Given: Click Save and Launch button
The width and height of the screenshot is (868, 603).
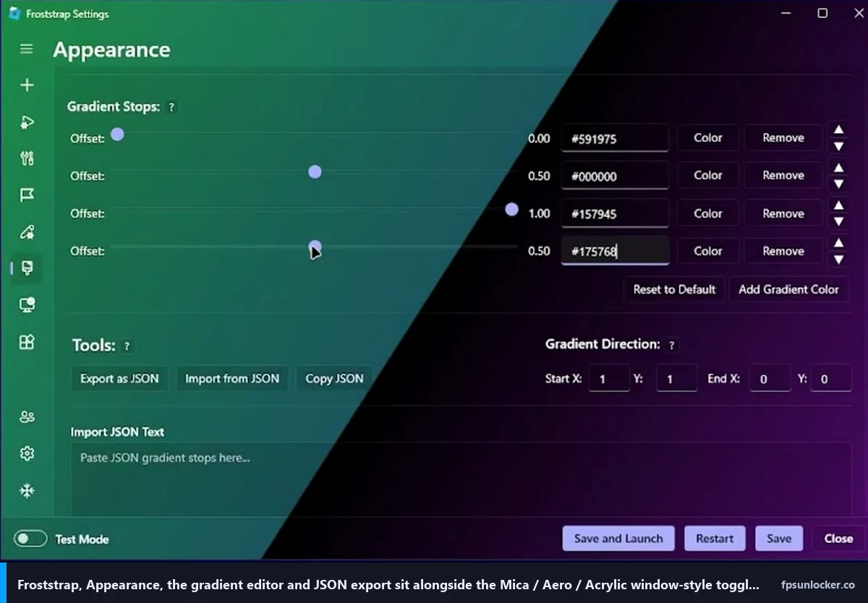Looking at the screenshot, I should tap(618, 539).
